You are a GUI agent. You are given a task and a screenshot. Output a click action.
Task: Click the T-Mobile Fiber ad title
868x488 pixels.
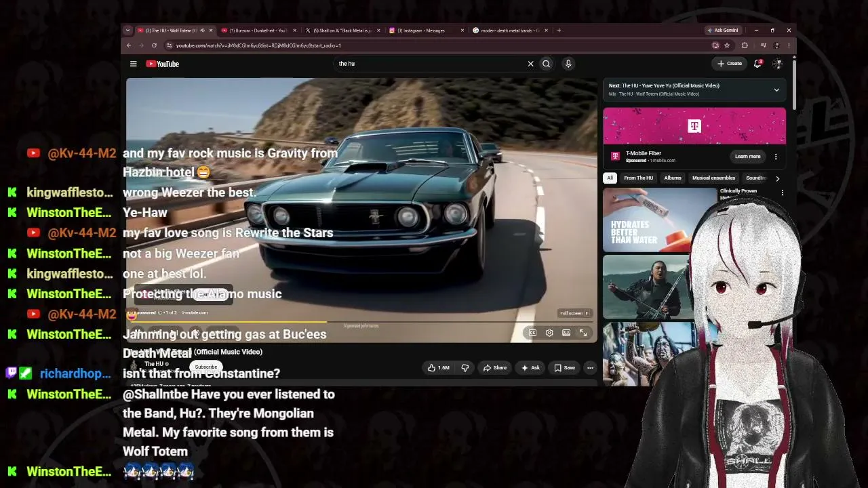(644, 153)
